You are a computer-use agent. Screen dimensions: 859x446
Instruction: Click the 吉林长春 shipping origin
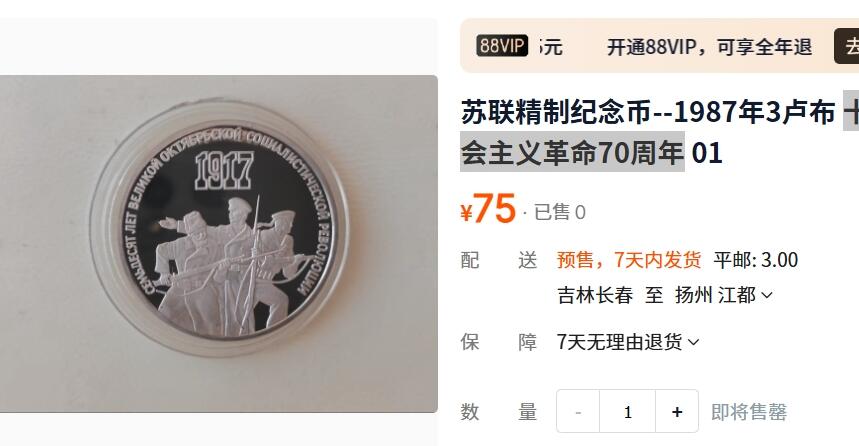tap(595, 295)
